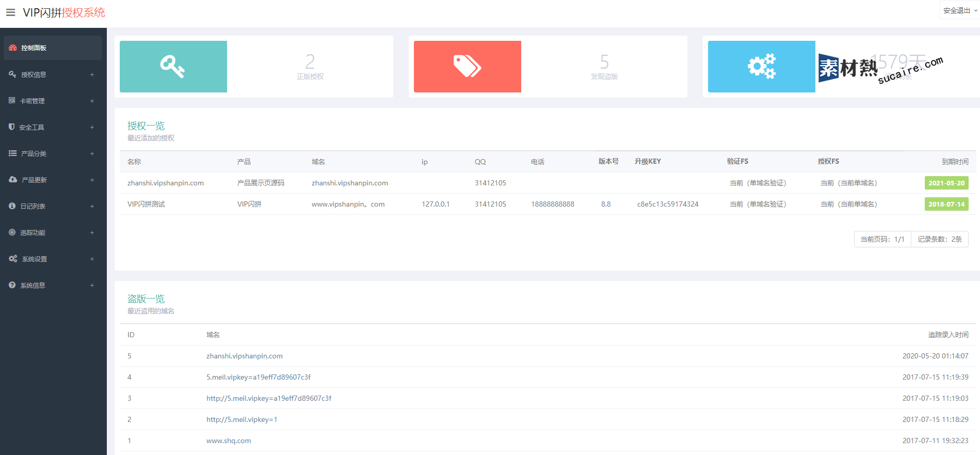Click the www.vipshanpin。com domain cell
980x455 pixels.
tap(348, 204)
